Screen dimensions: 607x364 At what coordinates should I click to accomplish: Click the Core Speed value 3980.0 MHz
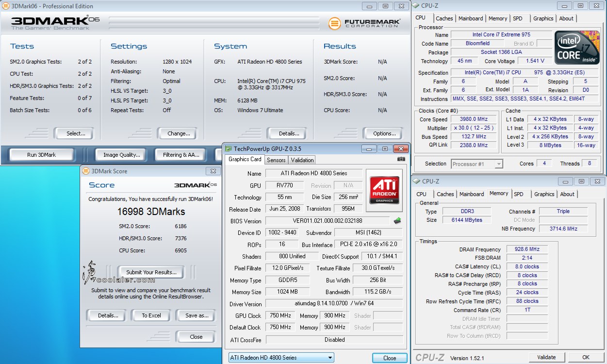pos(474,119)
